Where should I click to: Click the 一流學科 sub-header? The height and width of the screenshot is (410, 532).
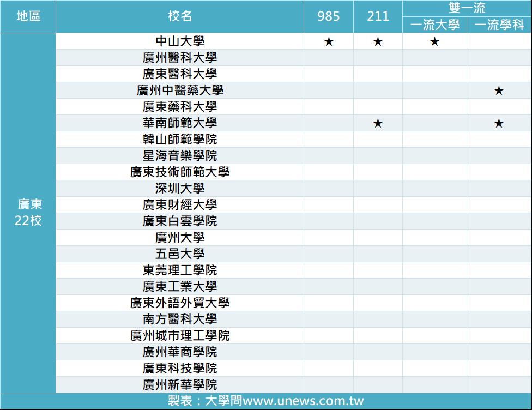(499, 25)
